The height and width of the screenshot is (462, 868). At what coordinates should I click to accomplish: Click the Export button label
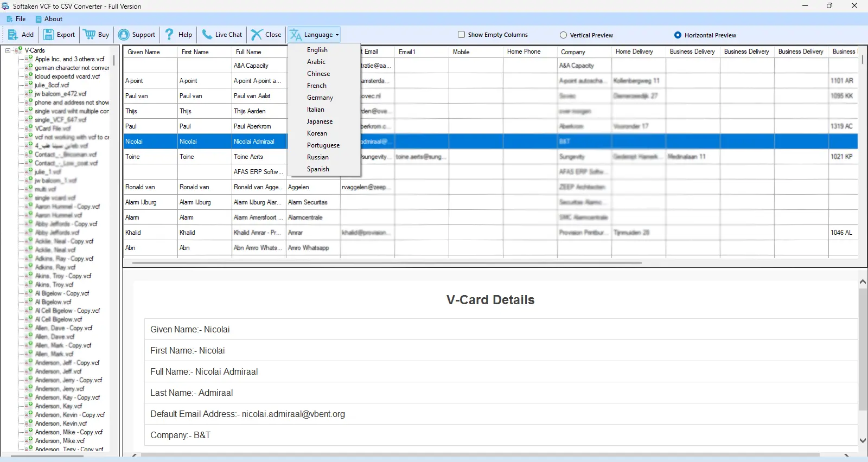click(66, 35)
